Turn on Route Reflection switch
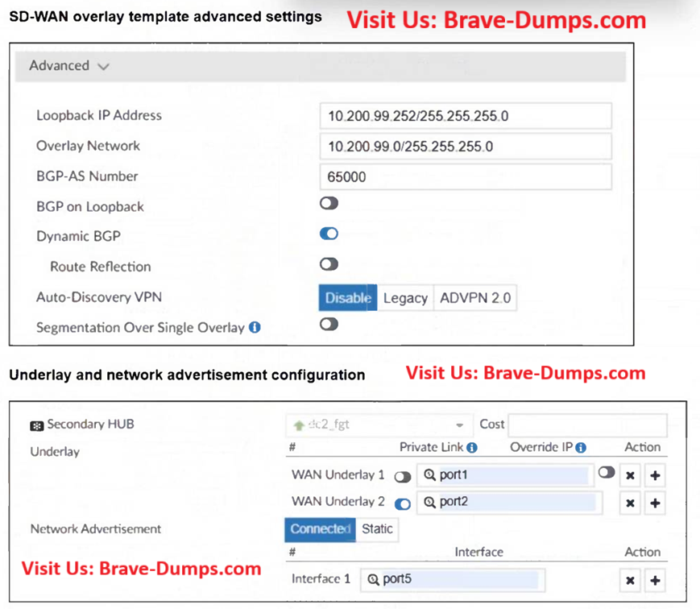 [x=329, y=264]
